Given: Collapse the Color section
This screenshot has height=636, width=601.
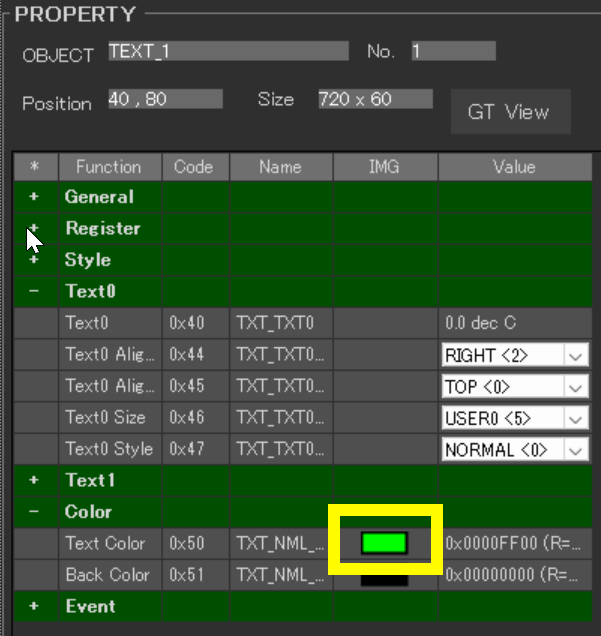Looking at the screenshot, I should pos(35,511).
